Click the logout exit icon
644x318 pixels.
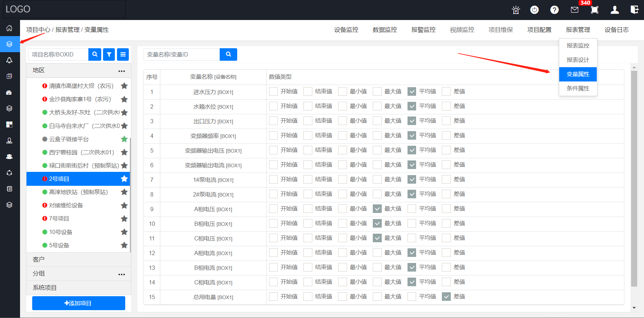[x=635, y=10]
